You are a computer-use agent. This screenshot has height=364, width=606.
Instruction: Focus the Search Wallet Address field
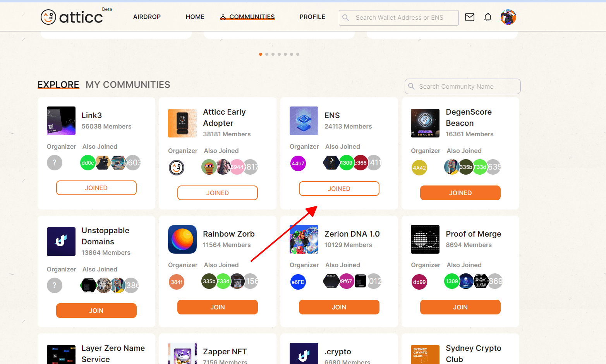[x=399, y=18]
